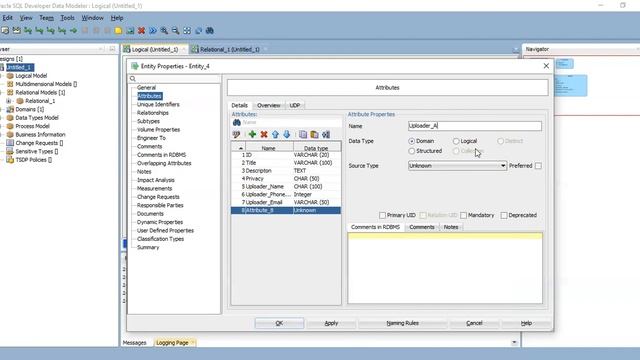Click the Cancel button
The height and width of the screenshot is (360, 640).
pos(474,323)
